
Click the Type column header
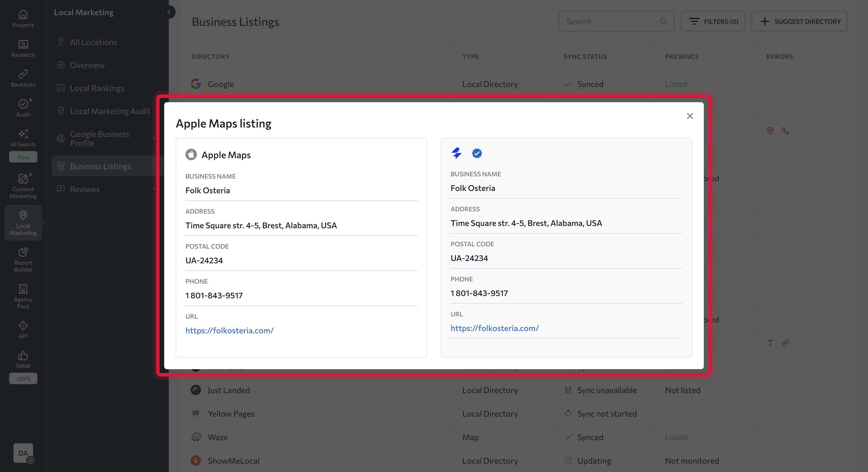(x=470, y=57)
